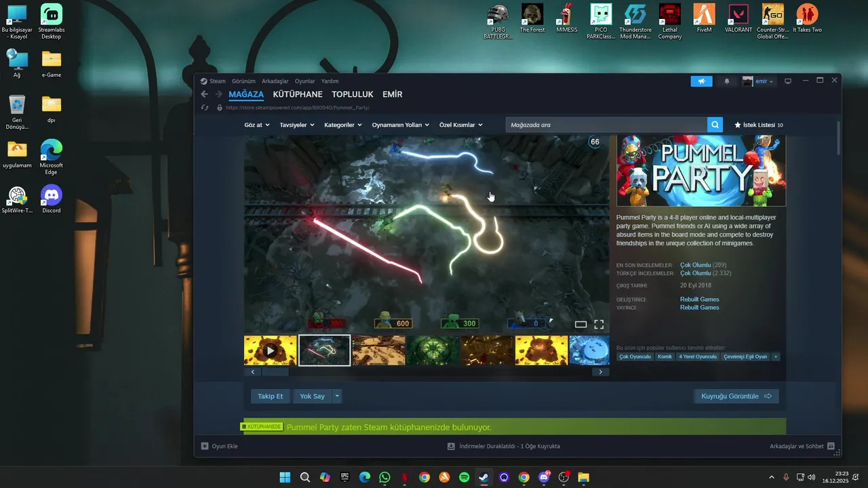
Task: Select Lethal Company desktop shortcut
Action: coord(670,22)
